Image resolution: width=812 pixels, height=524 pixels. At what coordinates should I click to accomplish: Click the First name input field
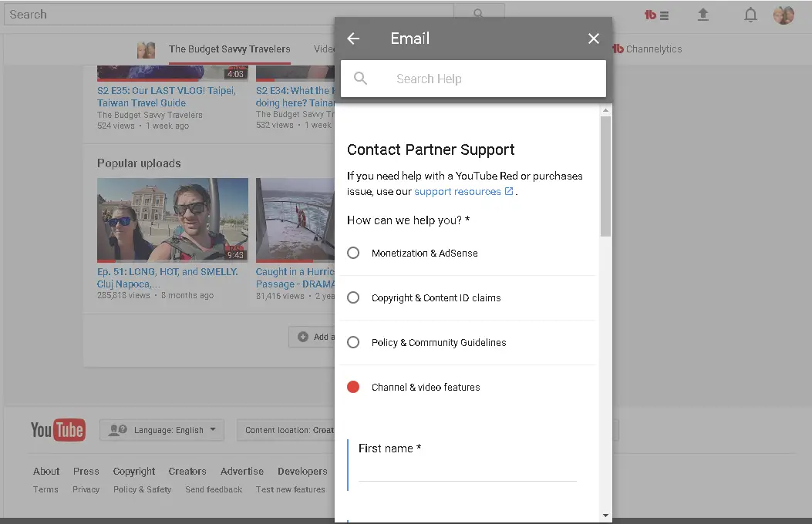pyautogui.click(x=467, y=472)
